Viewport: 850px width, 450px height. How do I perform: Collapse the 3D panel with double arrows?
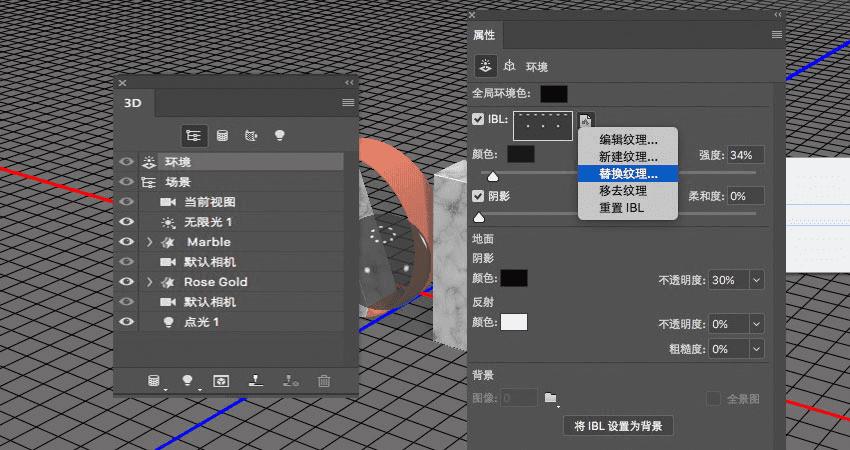(349, 83)
